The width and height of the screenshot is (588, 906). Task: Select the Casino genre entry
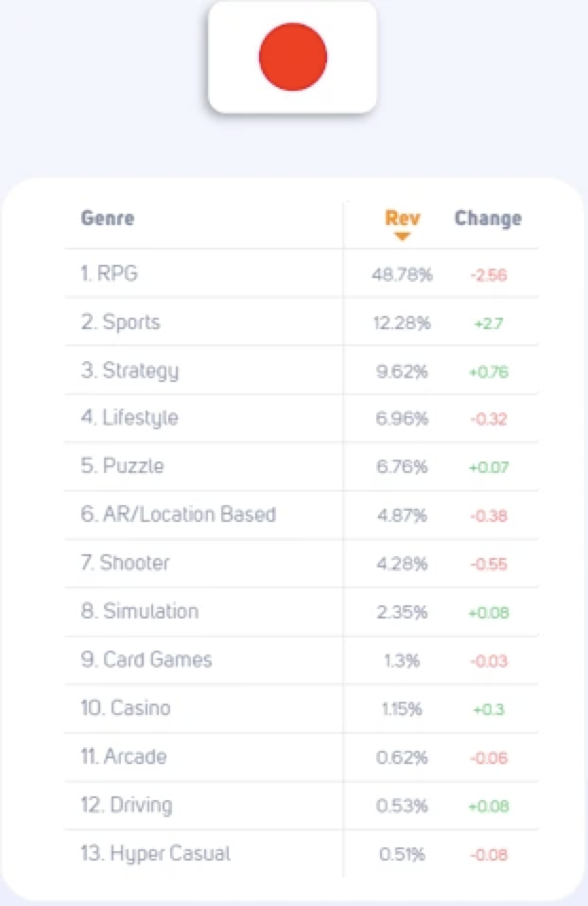301,709
